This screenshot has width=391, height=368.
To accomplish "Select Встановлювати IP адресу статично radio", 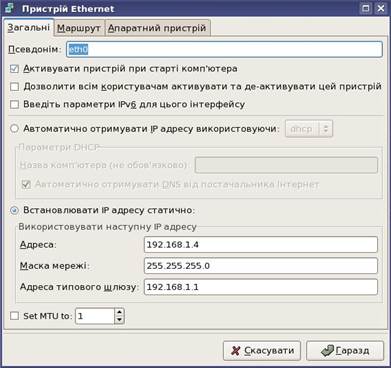I will [14, 210].
